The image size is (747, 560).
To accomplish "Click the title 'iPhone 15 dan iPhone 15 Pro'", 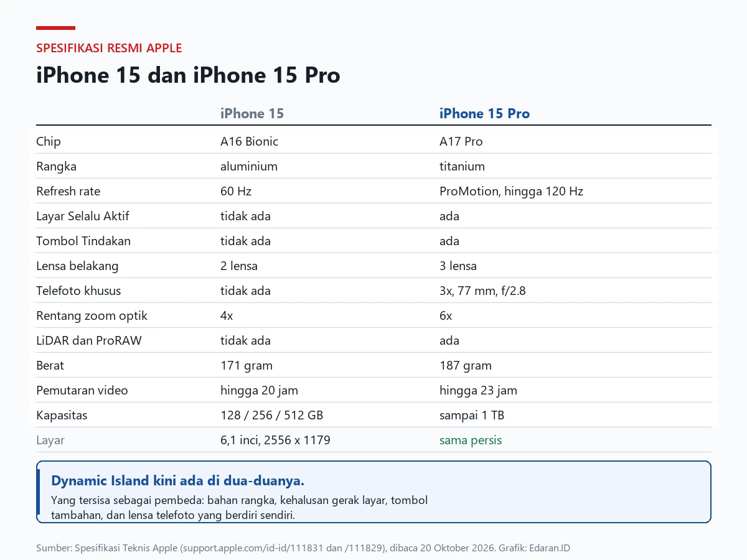I will tap(188, 75).
